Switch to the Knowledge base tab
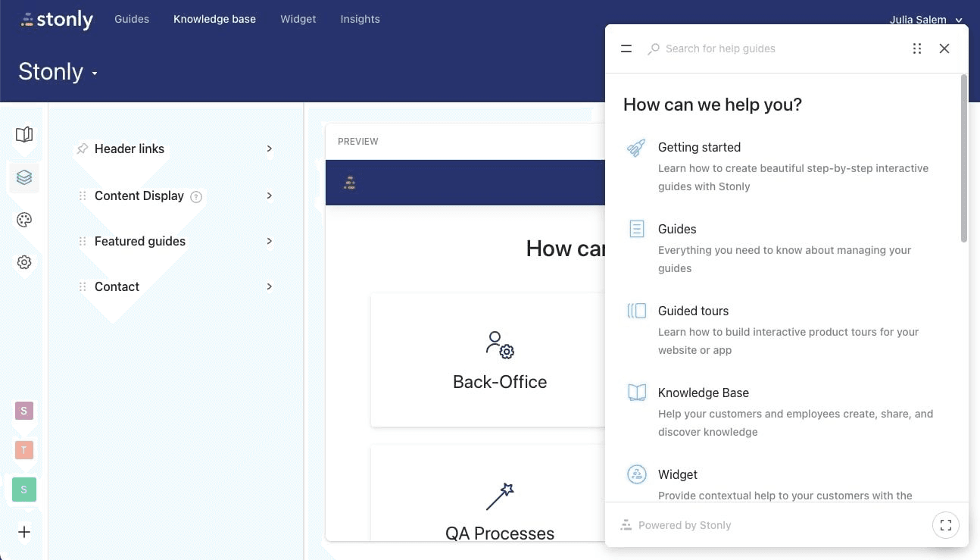Viewport: 980px width, 560px height. click(214, 19)
